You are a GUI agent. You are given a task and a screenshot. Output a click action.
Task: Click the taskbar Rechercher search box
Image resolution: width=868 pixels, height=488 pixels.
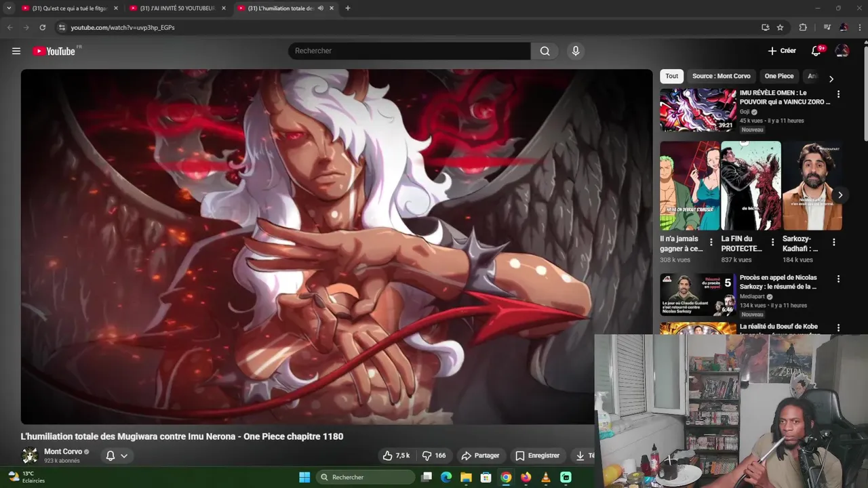click(x=366, y=477)
